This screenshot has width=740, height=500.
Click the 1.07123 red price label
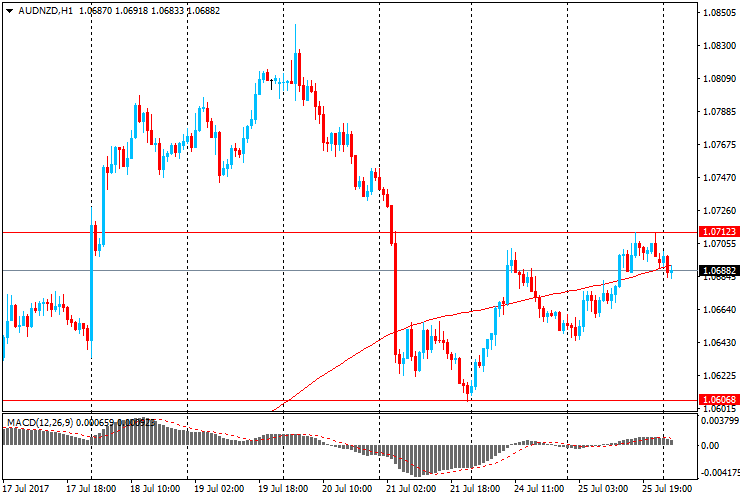coord(719,232)
